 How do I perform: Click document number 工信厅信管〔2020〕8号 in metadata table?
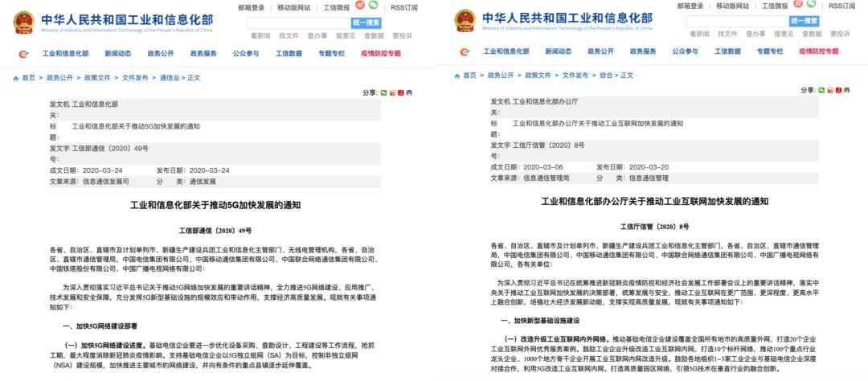click(549, 145)
